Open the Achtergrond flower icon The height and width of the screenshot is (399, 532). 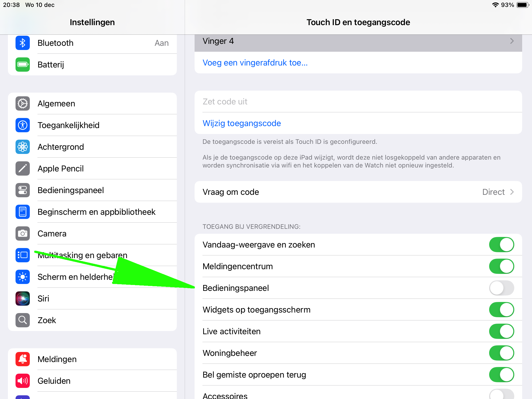[22, 147]
